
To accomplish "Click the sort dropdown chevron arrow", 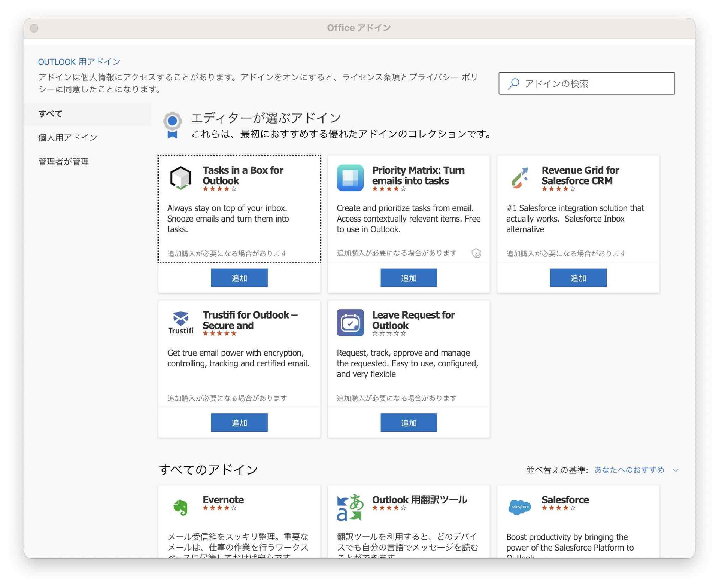I will pyautogui.click(x=675, y=470).
